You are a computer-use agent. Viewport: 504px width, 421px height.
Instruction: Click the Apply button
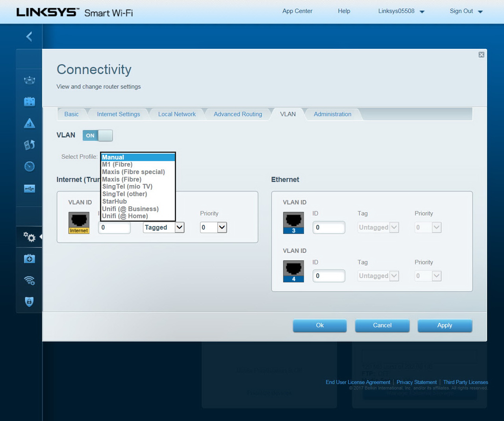[445, 325]
